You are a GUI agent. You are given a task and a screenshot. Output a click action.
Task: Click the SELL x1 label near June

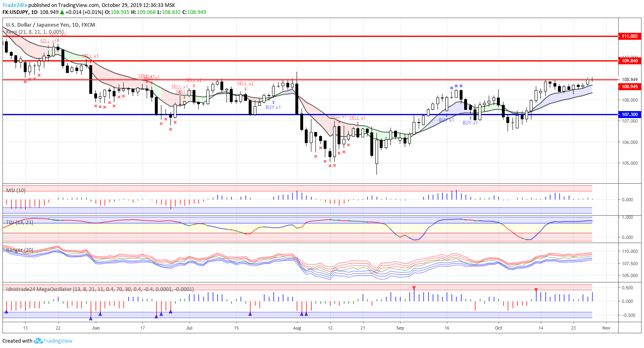pos(90,56)
